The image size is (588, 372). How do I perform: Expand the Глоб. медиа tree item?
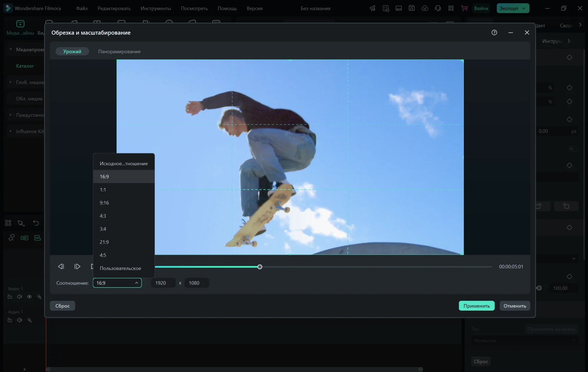pyautogui.click(x=11, y=82)
